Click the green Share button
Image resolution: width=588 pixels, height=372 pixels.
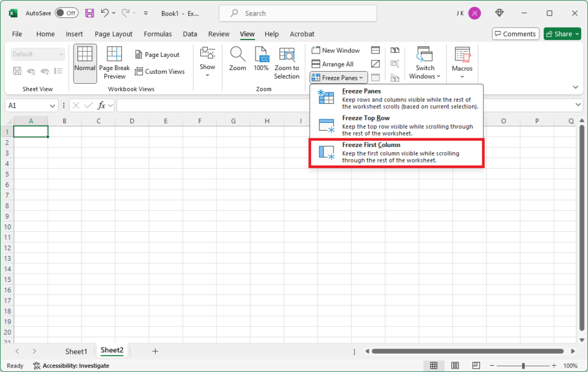coord(562,33)
